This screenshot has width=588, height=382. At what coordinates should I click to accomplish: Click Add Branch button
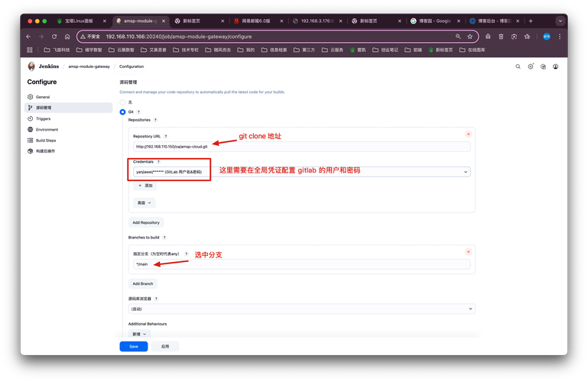[x=143, y=284]
